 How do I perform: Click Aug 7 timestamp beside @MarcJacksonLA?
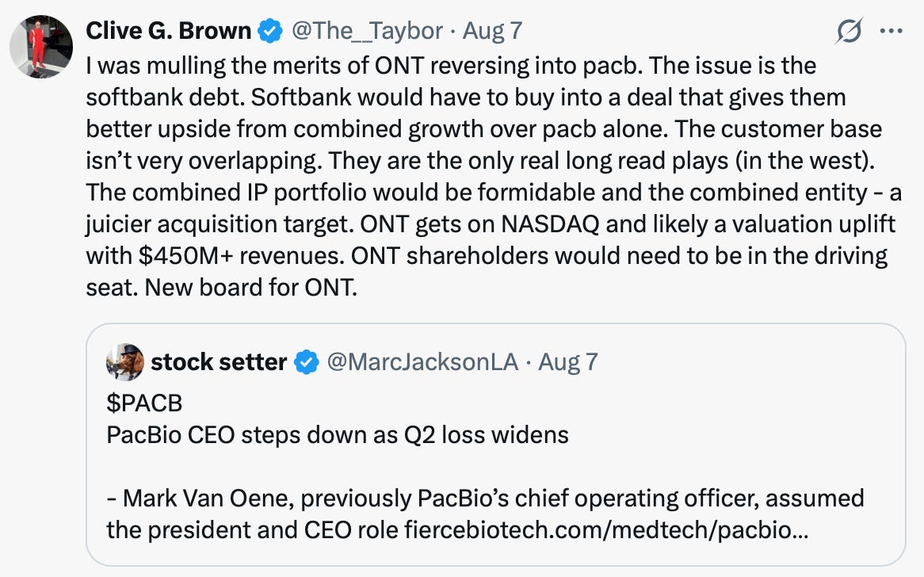(x=568, y=362)
